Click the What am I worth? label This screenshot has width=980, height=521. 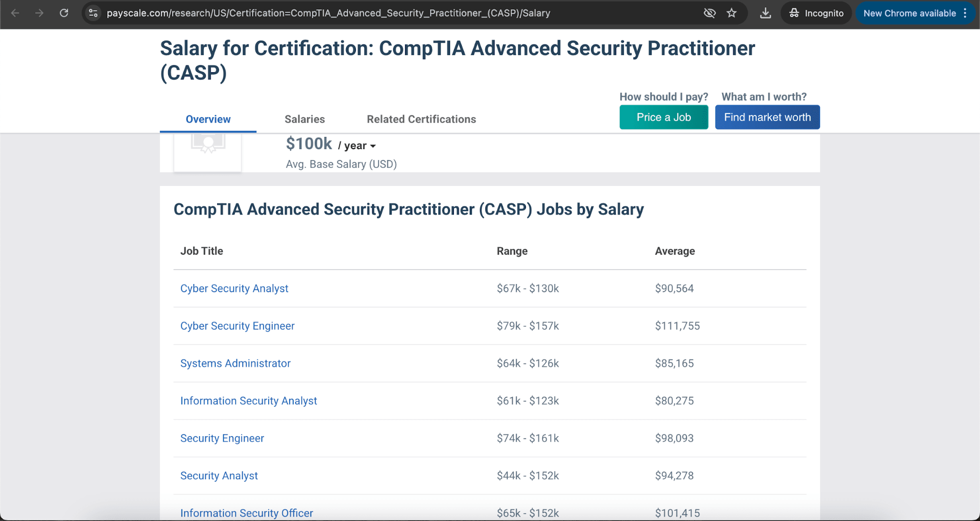pos(764,97)
